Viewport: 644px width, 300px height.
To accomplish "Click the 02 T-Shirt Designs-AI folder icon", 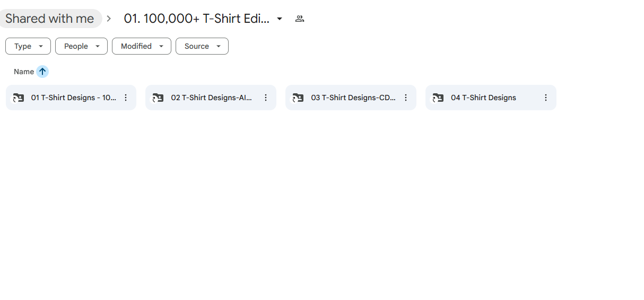I will pyautogui.click(x=158, y=98).
